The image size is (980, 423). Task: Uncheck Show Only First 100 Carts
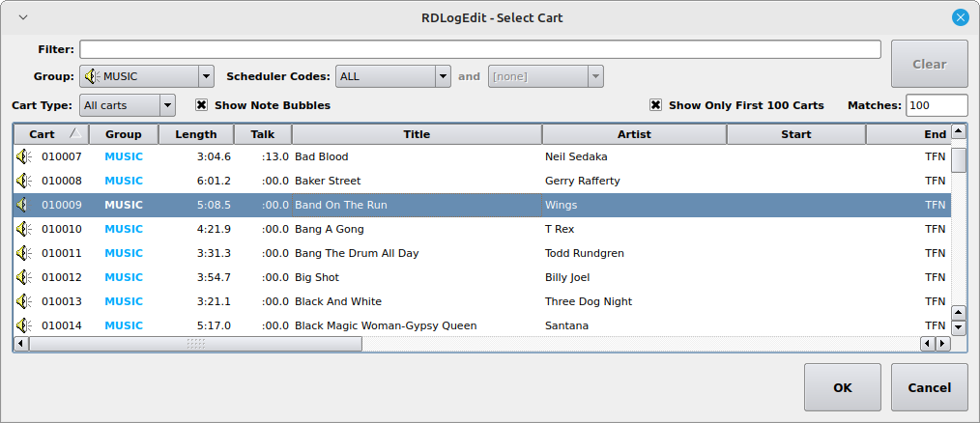pos(655,105)
